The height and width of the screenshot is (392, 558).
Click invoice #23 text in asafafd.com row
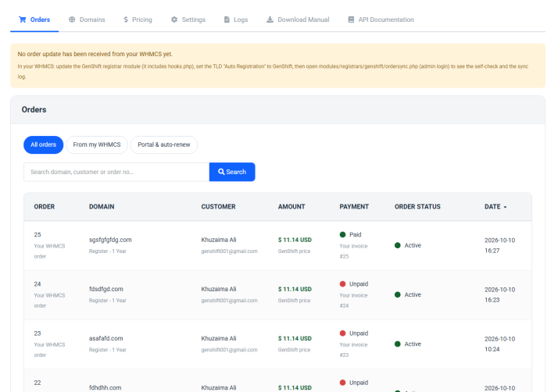(353, 350)
